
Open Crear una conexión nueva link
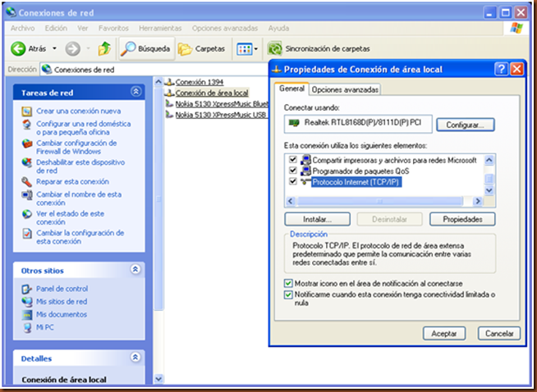tap(79, 112)
